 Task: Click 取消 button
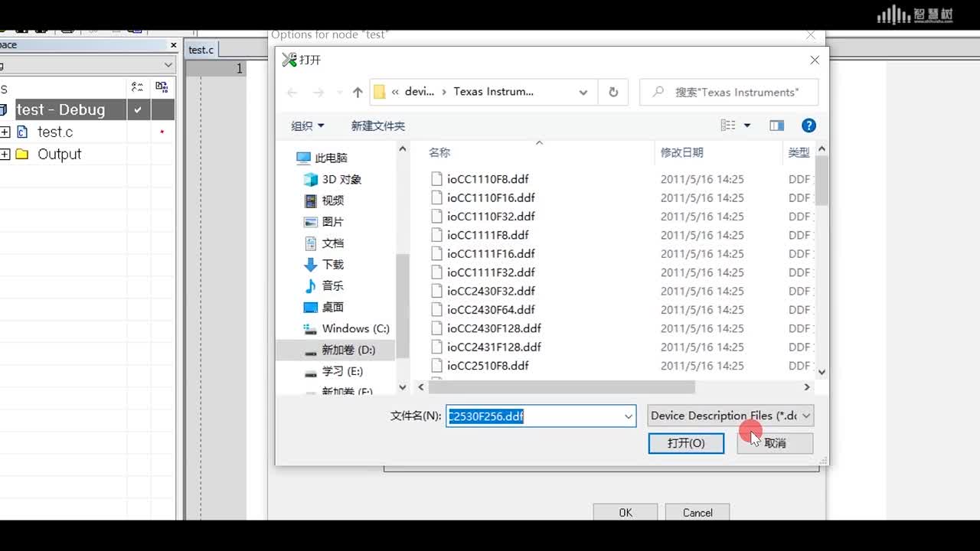[775, 443]
